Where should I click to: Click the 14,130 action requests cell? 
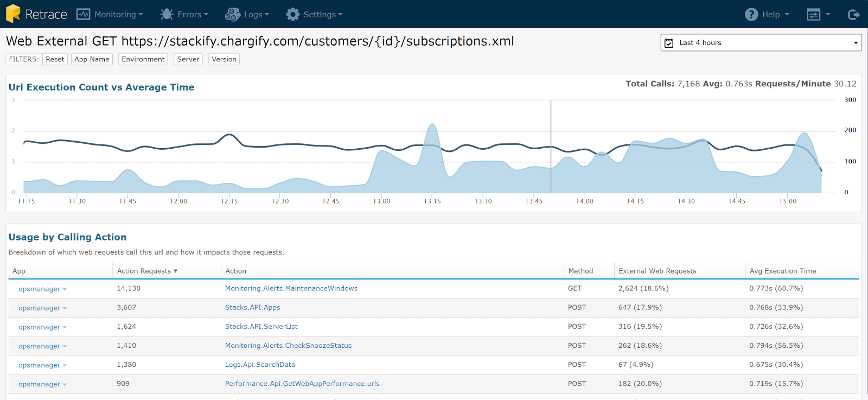[129, 288]
